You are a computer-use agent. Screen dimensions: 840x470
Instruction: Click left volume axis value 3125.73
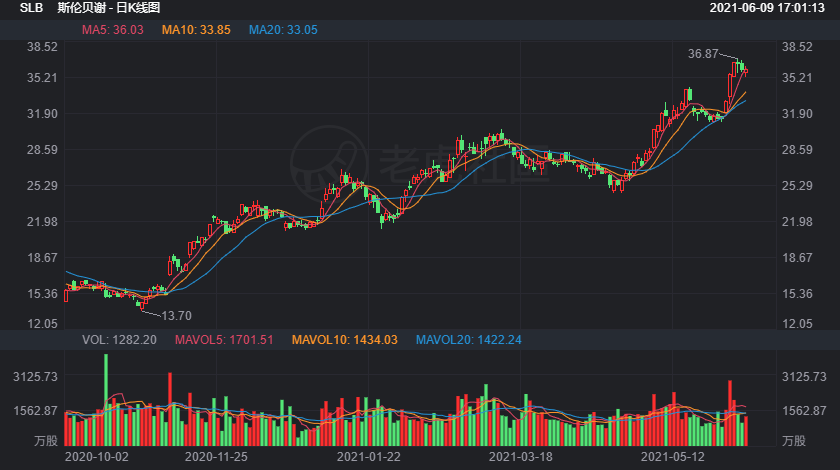point(35,377)
